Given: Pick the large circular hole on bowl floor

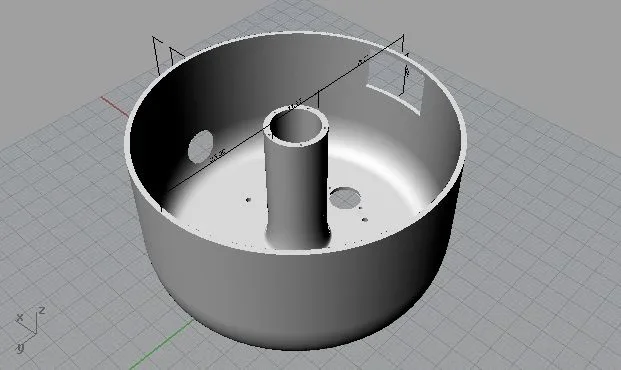Looking at the screenshot, I should click(x=345, y=198).
